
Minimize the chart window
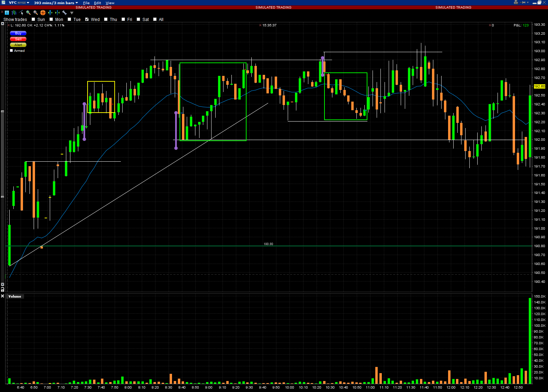point(535,3)
